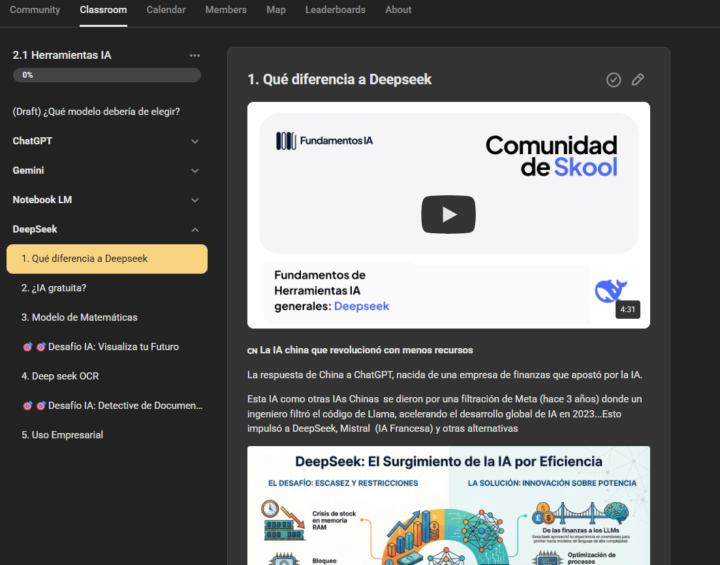Click the Fundamentos IA logo in the video
The width and height of the screenshot is (720, 565).
[x=324, y=141]
